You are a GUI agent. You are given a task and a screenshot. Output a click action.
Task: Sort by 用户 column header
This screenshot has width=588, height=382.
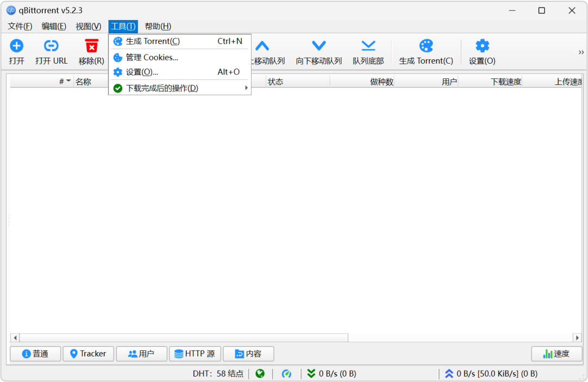426,82
